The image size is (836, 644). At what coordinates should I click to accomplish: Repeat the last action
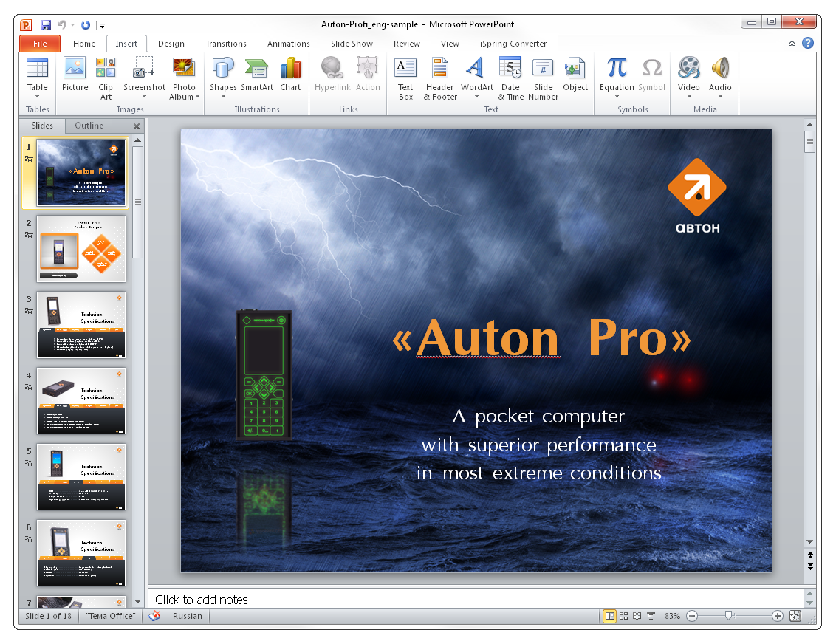tap(86, 24)
